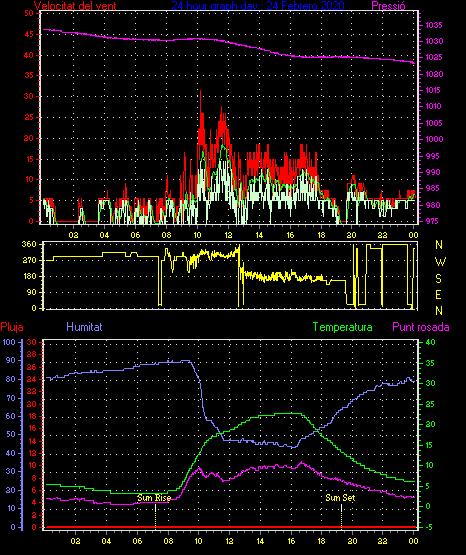
Task: Click the 'Sun Set' annotation text
Action: [x=340, y=498]
